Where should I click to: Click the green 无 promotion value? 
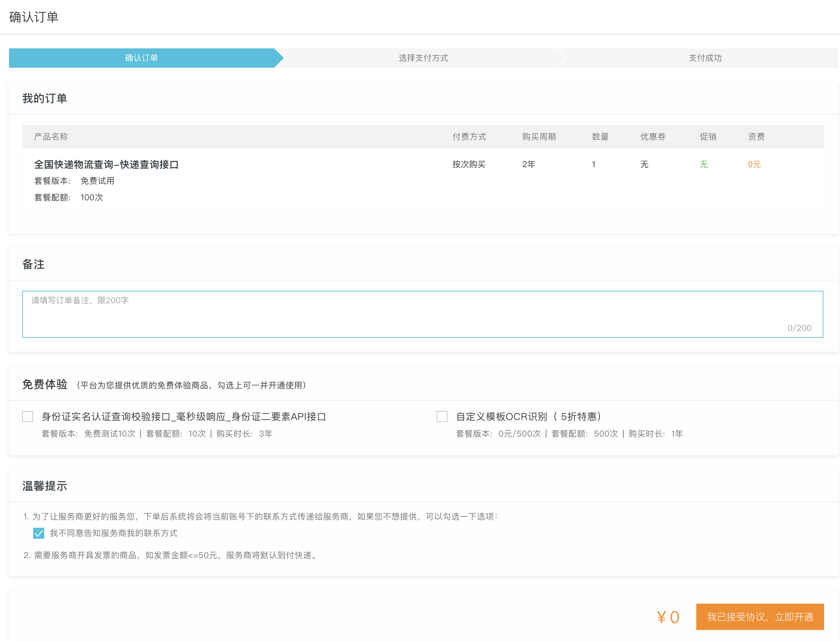click(x=704, y=164)
